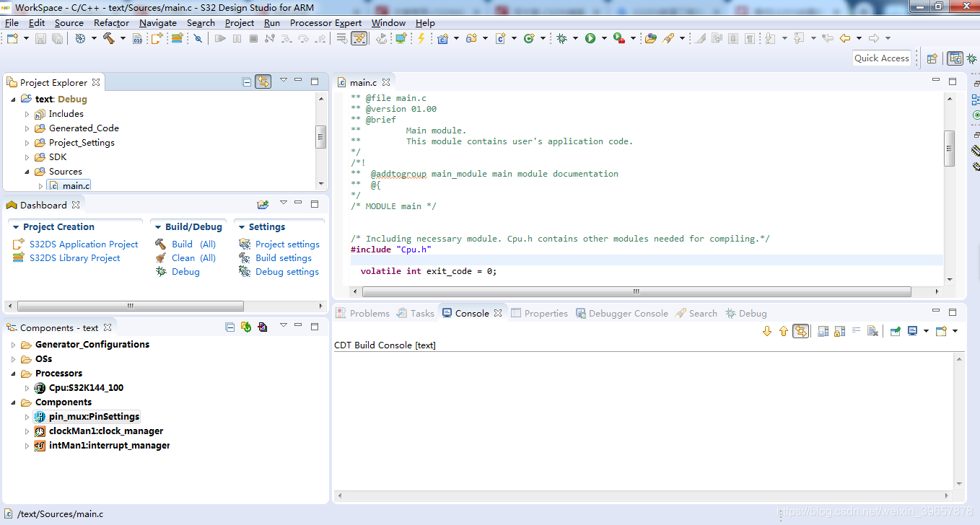Viewport: 980px width, 525px height.
Task: Click the New wizard icon in toolbar
Action: (x=12, y=38)
